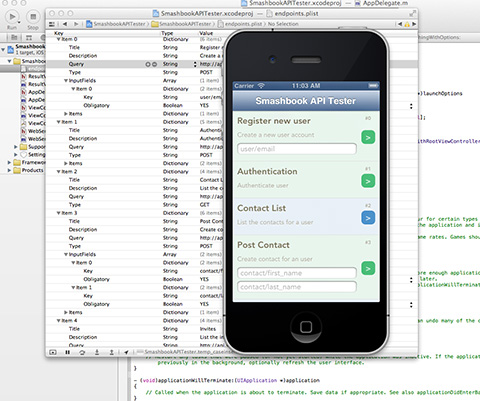Click the Step Into debug icon
Image resolution: width=480 pixels, height=401 pixels.
click(97, 352)
